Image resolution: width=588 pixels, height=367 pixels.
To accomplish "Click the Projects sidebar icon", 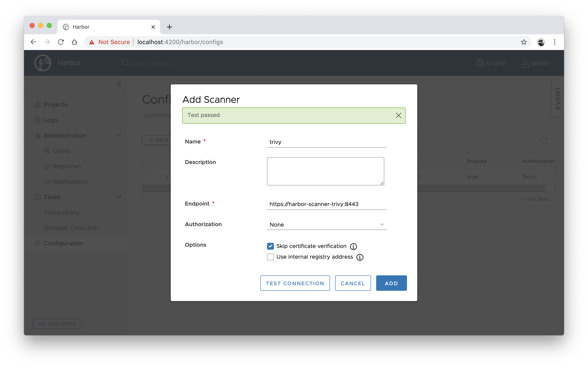I will (38, 104).
